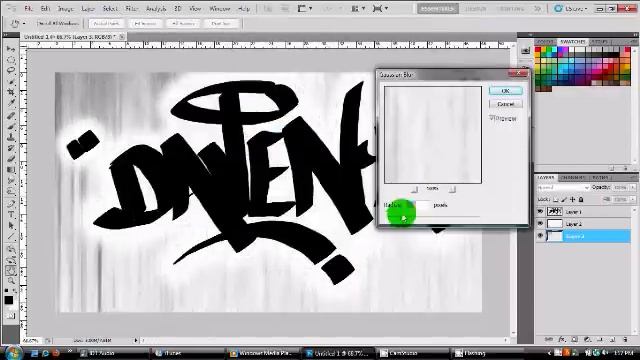Select the Elliptical Marquee tool
640x360 pixels.
(x=11, y=60)
